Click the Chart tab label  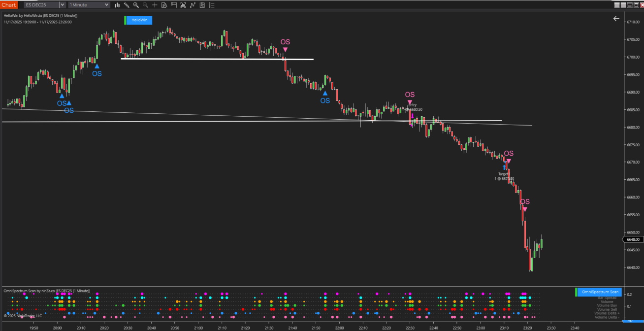(9, 5)
